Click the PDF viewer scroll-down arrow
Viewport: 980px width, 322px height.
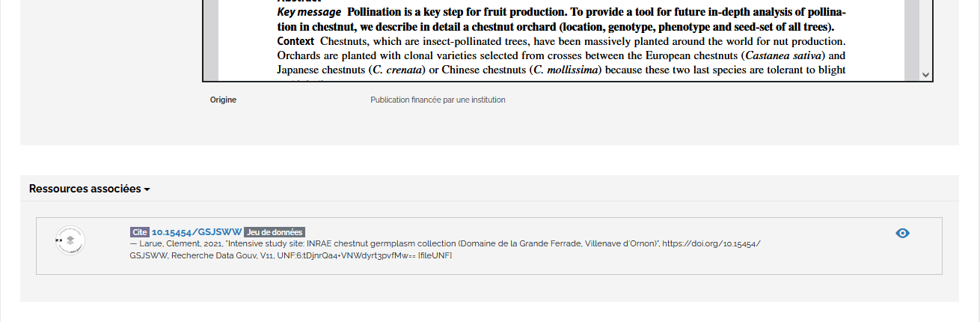925,75
